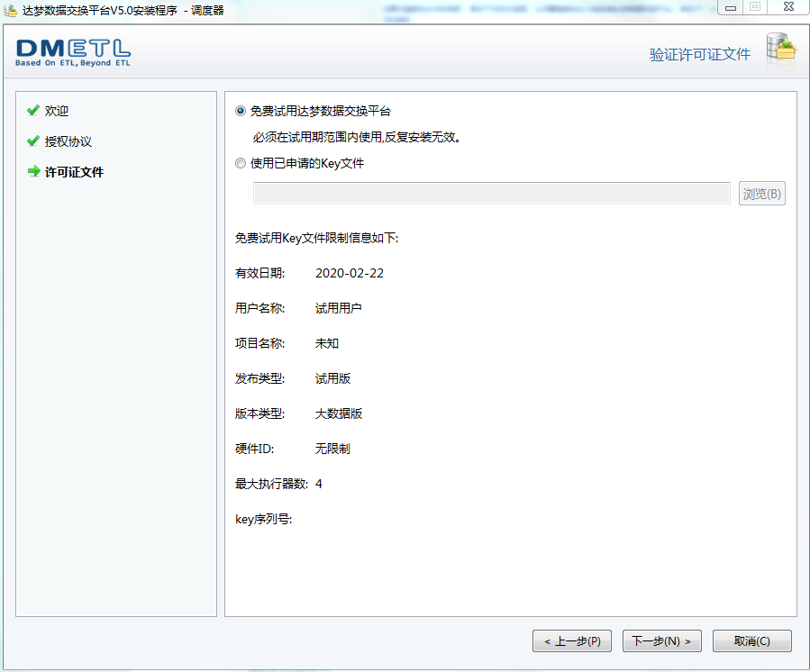The width and height of the screenshot is (810, 672).
Task: Click the DMETL logo
Action: tap(73, 52)
